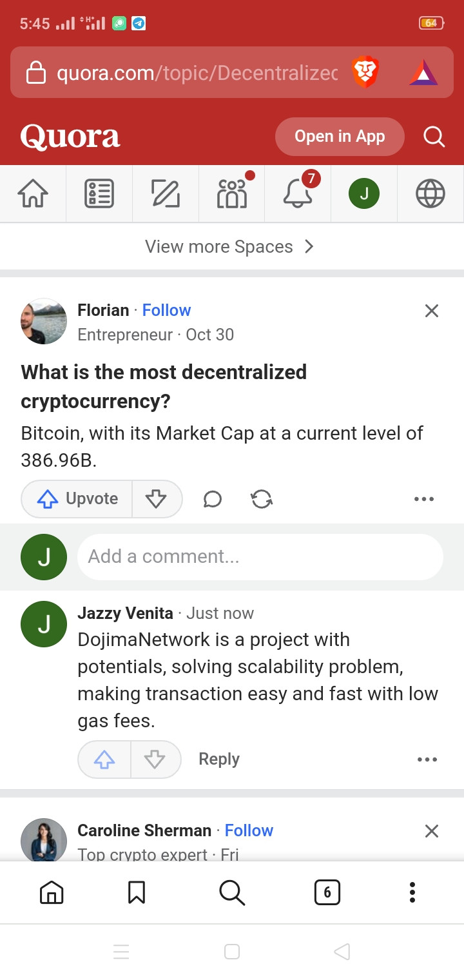The width and height of the screenshot is (464, 980).
Task: Tap the Brave Rewards triangle icon
Action: (x=423, y=72)
